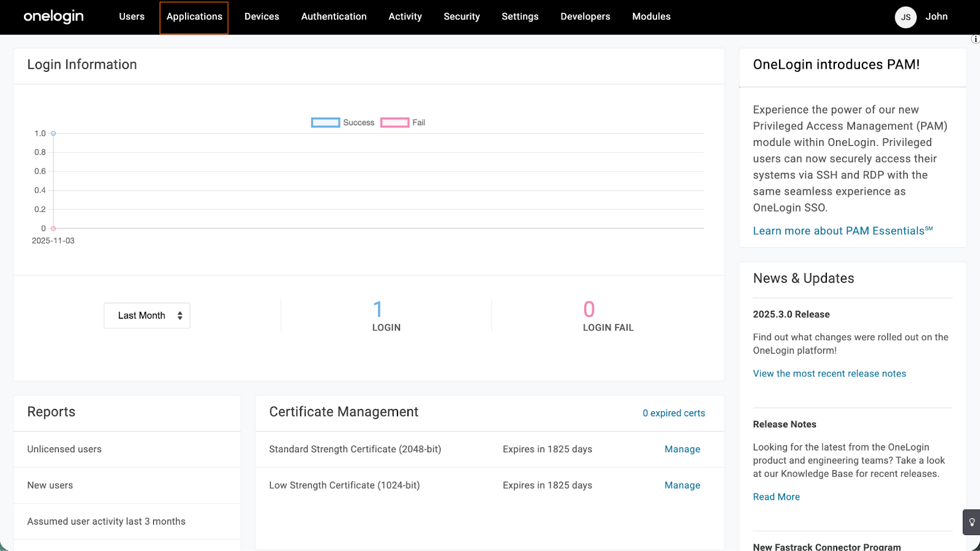This screenshot has height=551, width=980.
Task: Click the News & Updates heading
Action: [x=804, y=278]
